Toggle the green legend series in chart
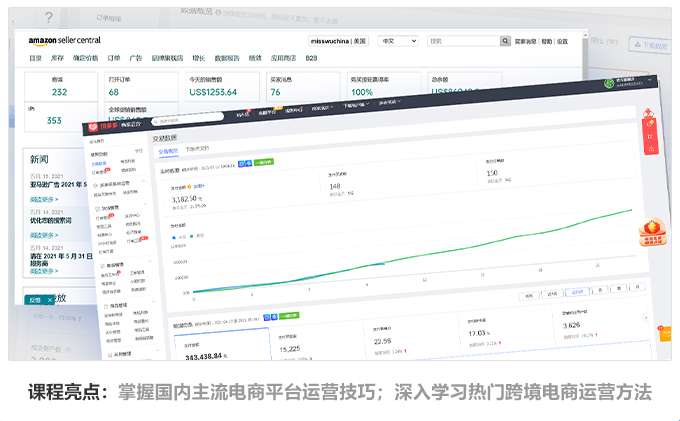Viewport: 680px width, 421px height. click(197, 236)
